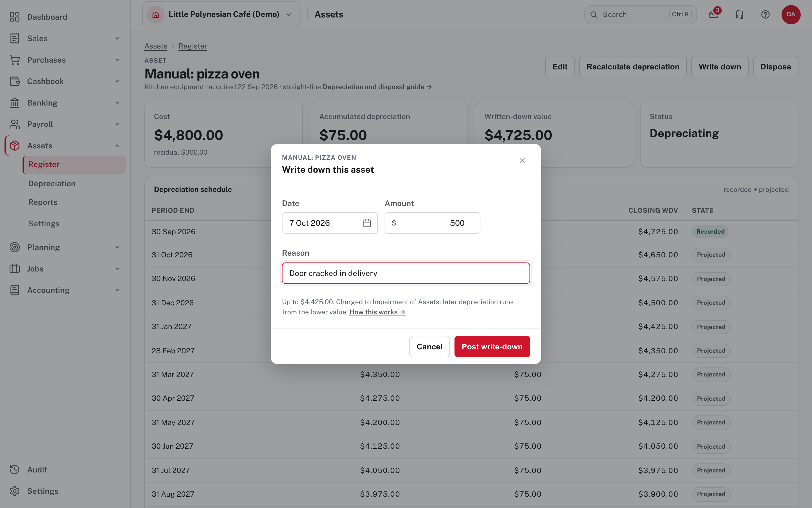Collapse the Assets menu chevron
The image size is (812, 508).
pos(118,146)
